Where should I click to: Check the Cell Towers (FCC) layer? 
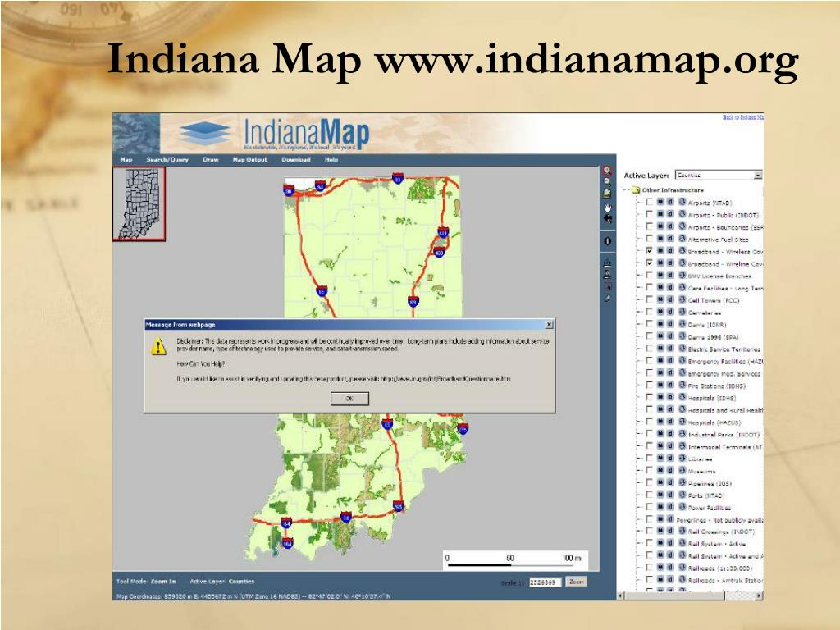pos(650,300)
